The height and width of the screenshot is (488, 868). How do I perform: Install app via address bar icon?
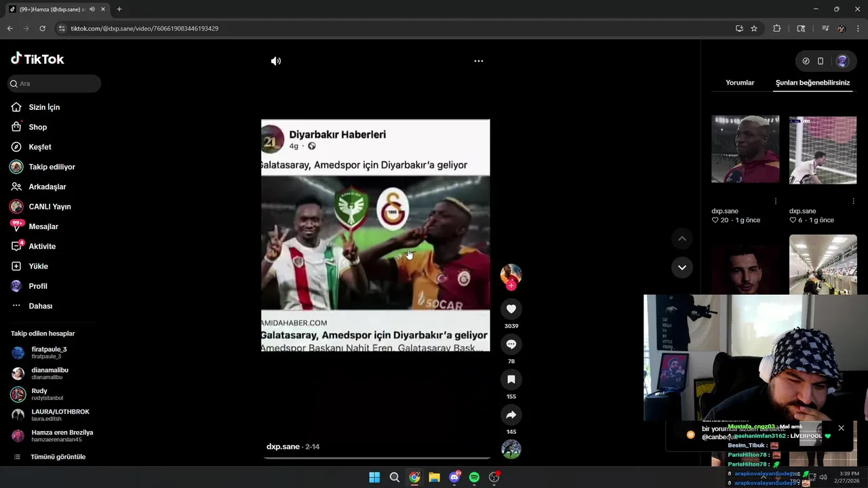coord(739,28)
